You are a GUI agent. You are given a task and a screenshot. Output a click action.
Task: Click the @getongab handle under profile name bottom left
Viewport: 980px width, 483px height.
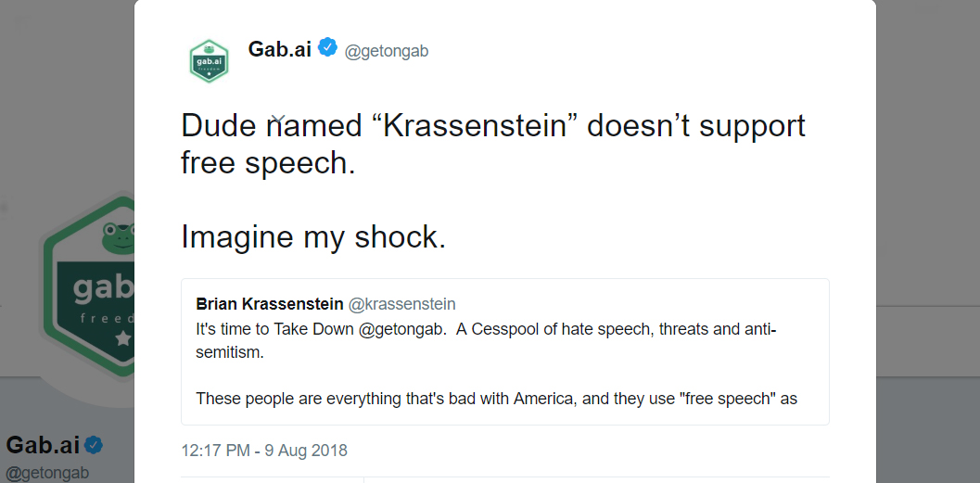pyautogui.click(x=47, y=473)
